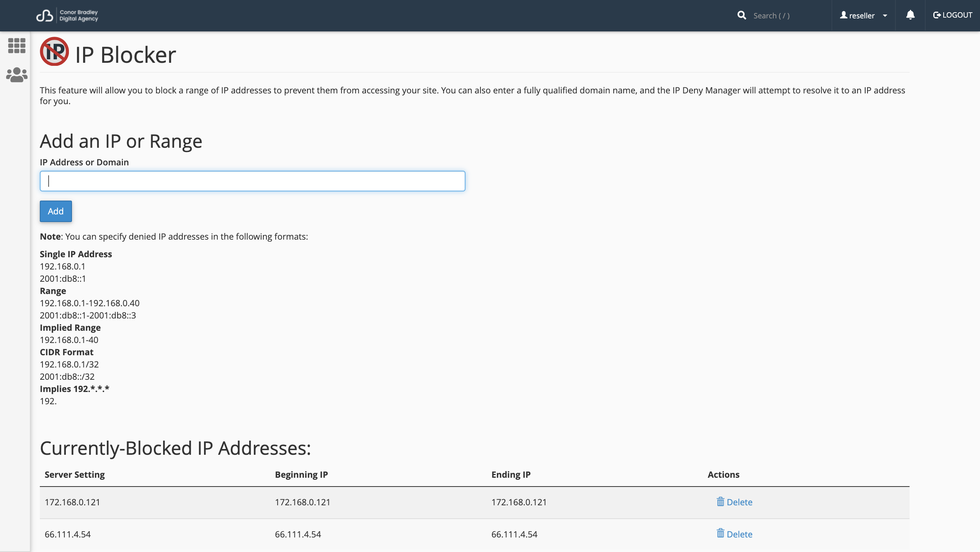Screen dimensions: 980x552
Task: Delete the 172.168.0.121 blocked entry
Action: point(734,502)
